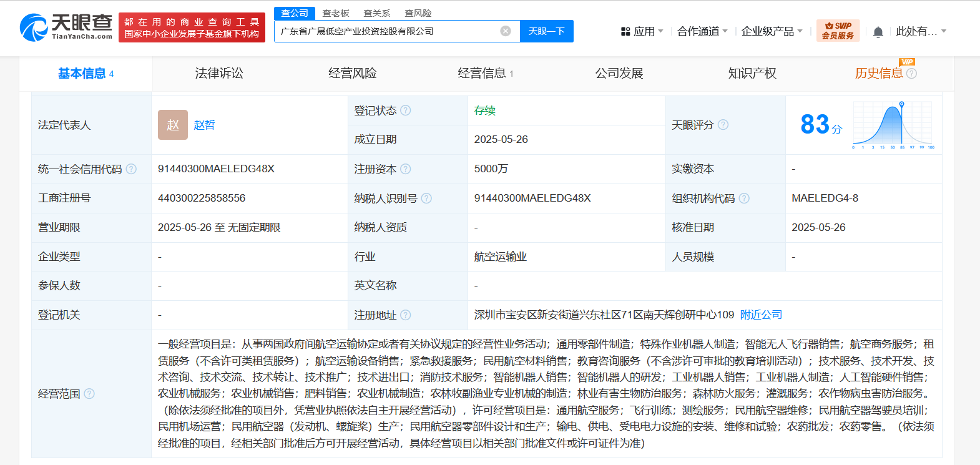This screenshot has width=980, height=465.
Task: Switch to the 法律诉讼 tab
Action: click(x=219, y=74)
